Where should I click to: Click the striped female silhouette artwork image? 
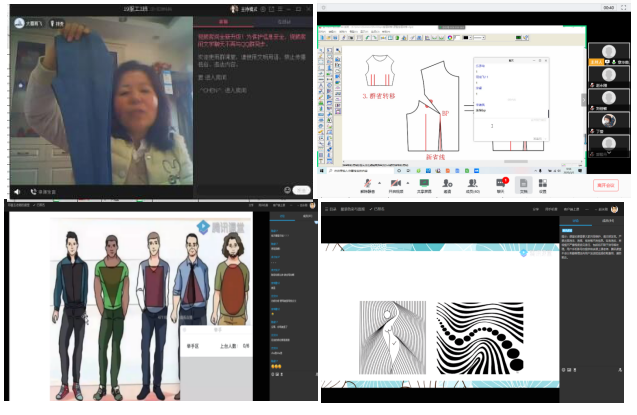click(x=392, y=337)
